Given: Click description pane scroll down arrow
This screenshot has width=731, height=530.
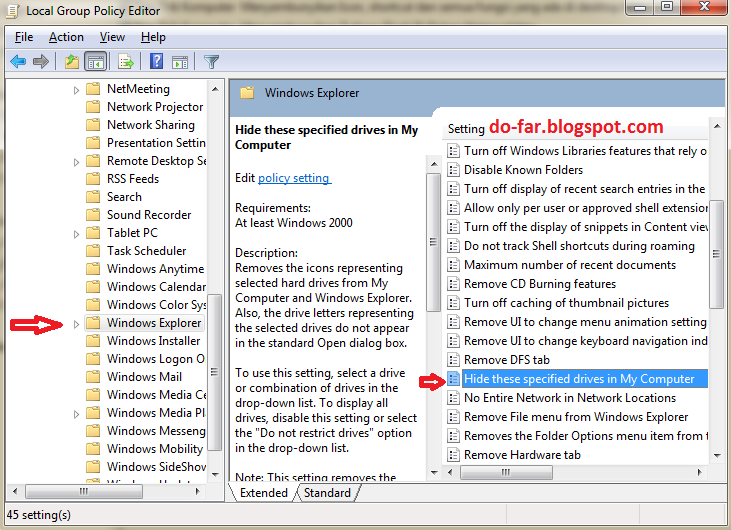Looking at the screenshot, I should (x=434, y=472).
